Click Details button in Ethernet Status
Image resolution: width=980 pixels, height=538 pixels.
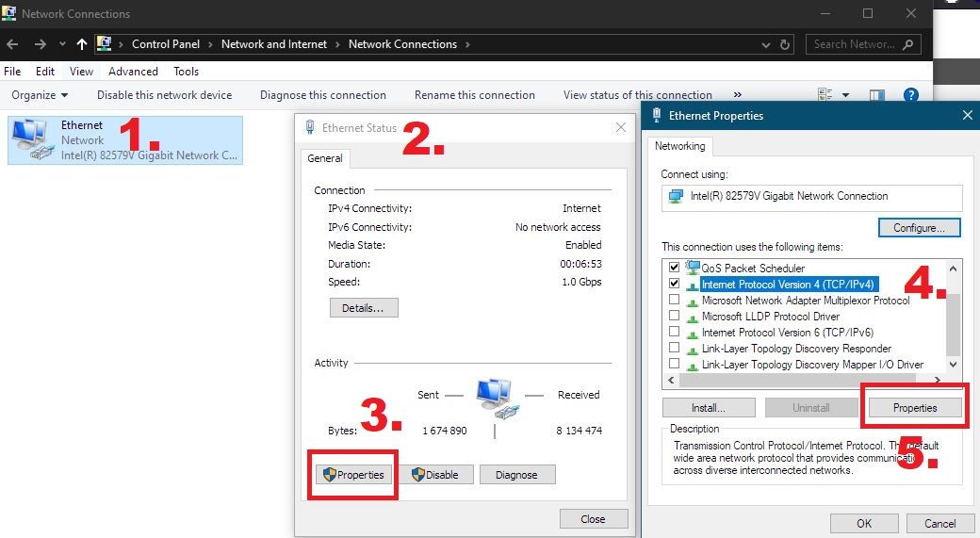coord(363,308)
